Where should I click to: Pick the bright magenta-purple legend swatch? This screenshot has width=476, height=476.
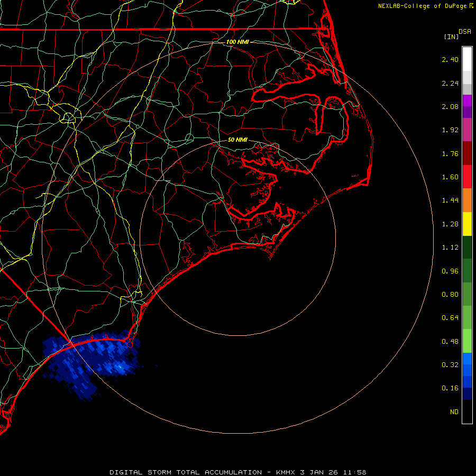[x=467, y=100]
